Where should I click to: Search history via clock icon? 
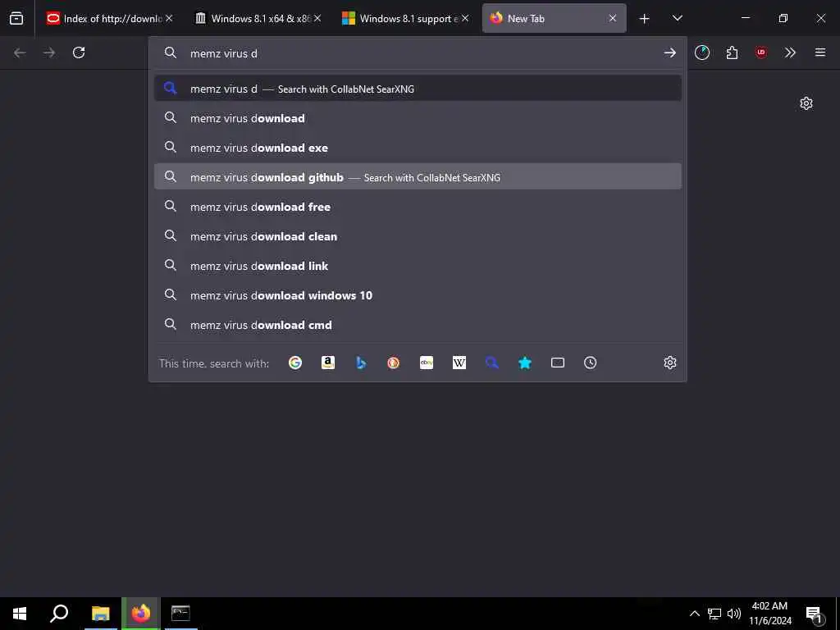(x=591, y=363)
